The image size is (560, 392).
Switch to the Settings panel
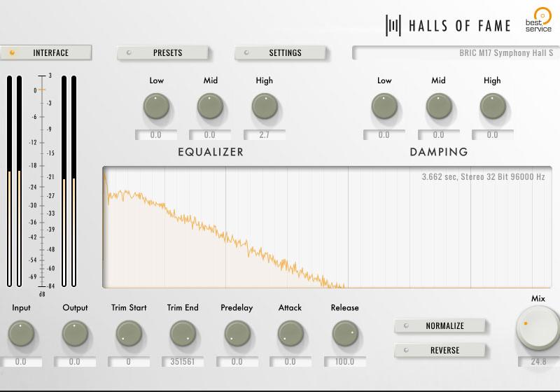281,52
